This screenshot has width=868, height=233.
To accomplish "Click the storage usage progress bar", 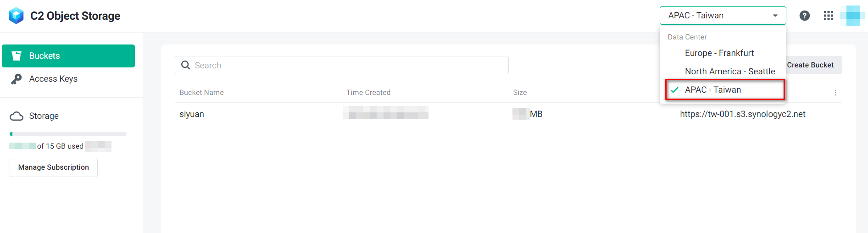I will tap(68, 134).
